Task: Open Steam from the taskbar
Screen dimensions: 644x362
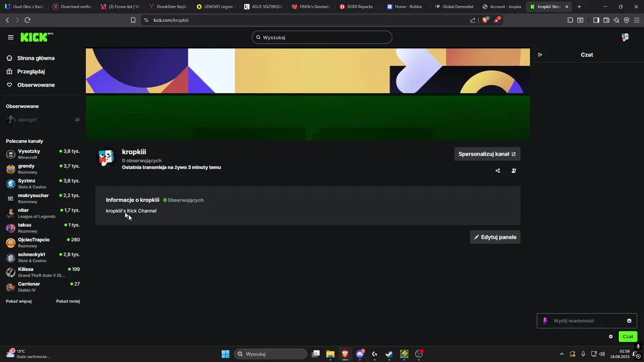Action: click(x=389, y=354)
